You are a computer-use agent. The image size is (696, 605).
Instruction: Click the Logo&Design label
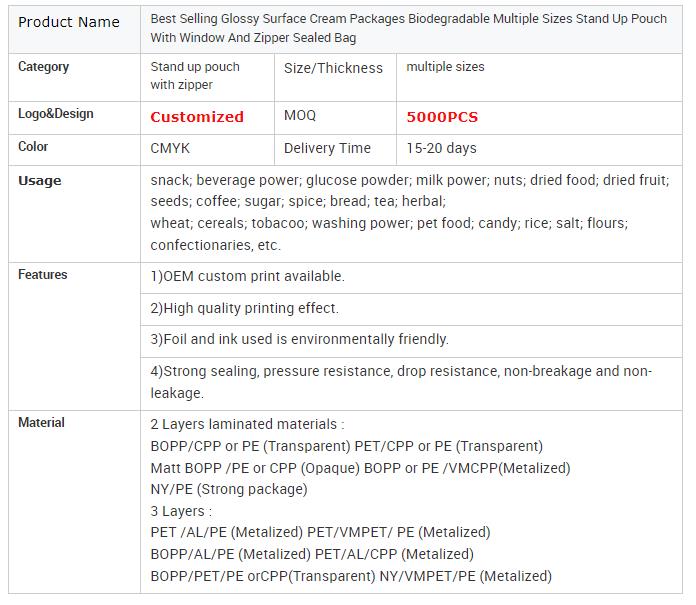55,114
